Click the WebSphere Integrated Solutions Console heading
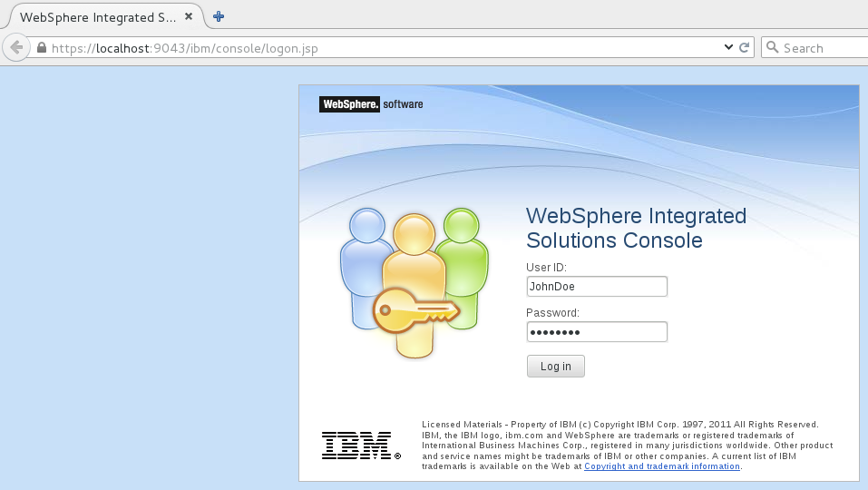 pyautogui.click(x=636, y=228)
